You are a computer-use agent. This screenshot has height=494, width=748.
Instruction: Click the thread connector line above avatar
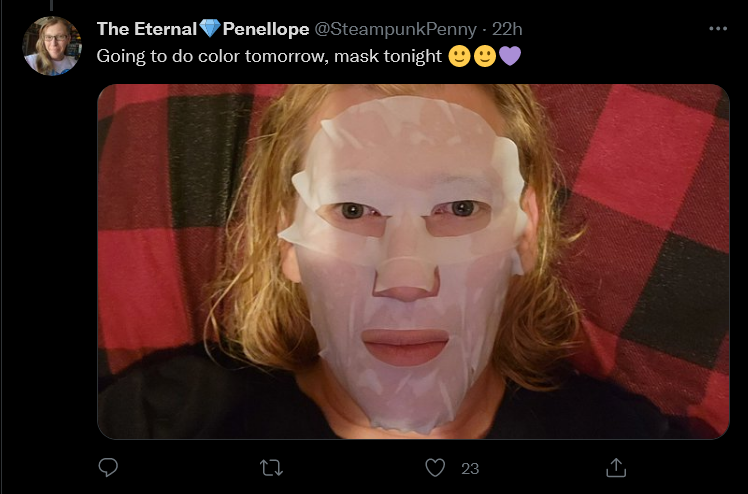click(52, 5)
